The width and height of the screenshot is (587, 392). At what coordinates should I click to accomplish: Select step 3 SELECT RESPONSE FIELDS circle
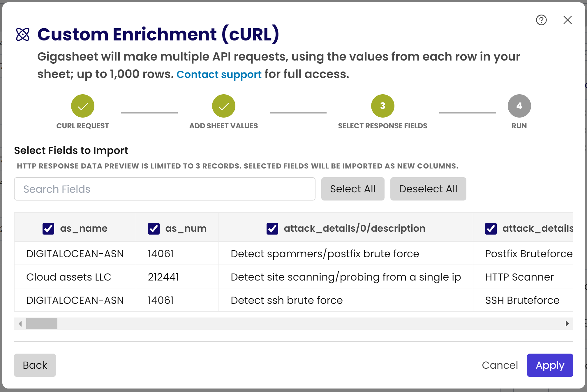pyautogui.click(x=382, y=106)
